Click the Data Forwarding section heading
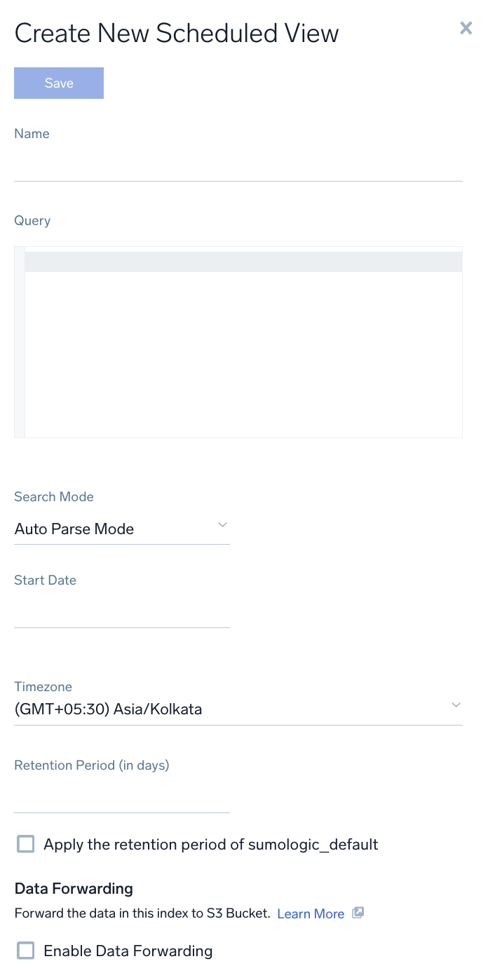Image resolution: width=495 pixels, height=980 pixels. [73, 888]
